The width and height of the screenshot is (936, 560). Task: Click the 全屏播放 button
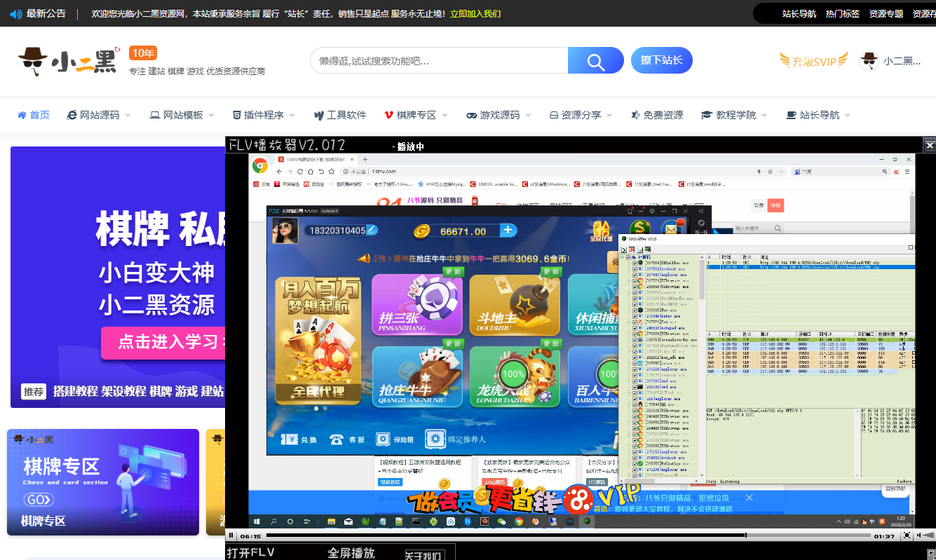351,553
